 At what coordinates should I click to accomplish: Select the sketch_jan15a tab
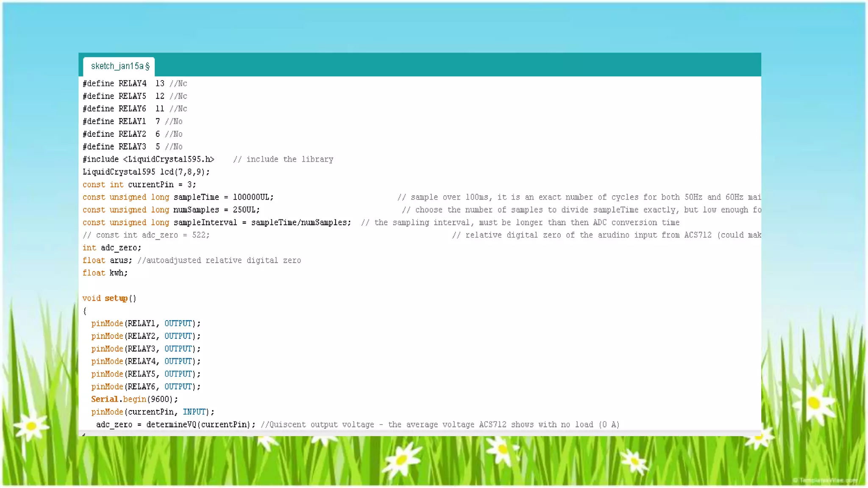point(119,66)
